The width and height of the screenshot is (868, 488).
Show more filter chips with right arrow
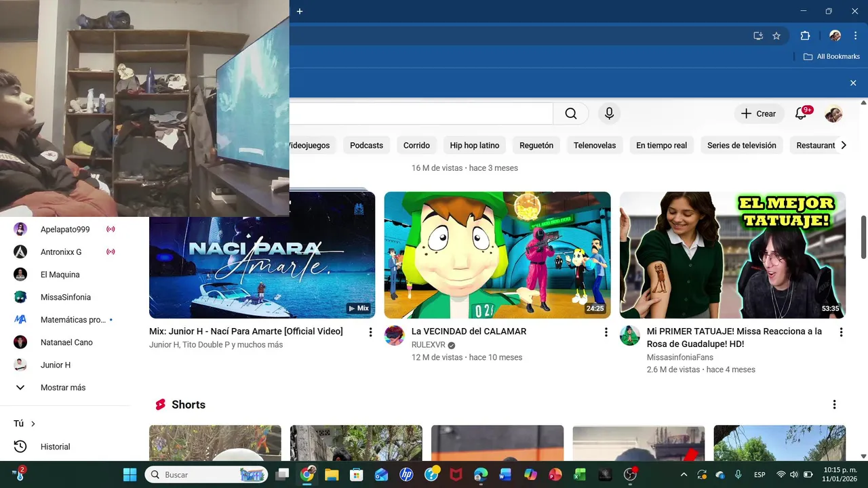click(x=844, y=145)
